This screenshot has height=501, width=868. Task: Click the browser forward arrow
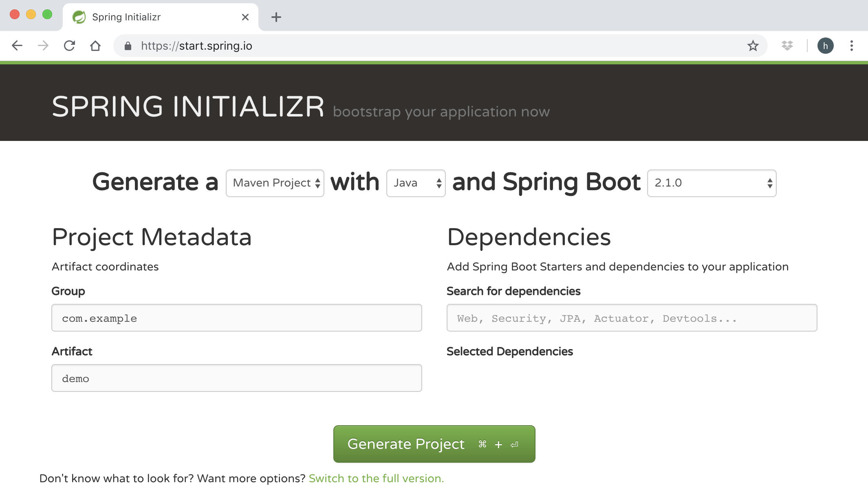[x=43, y=46]
